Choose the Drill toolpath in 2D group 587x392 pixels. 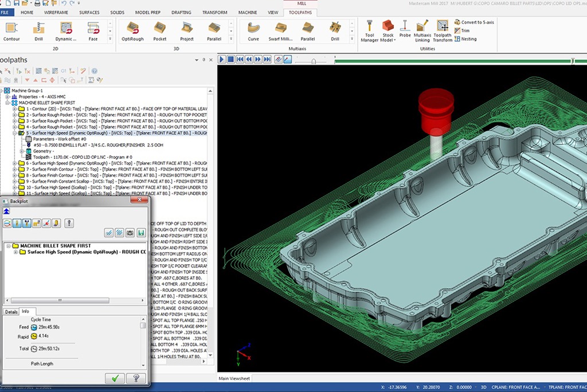point(38,32)
